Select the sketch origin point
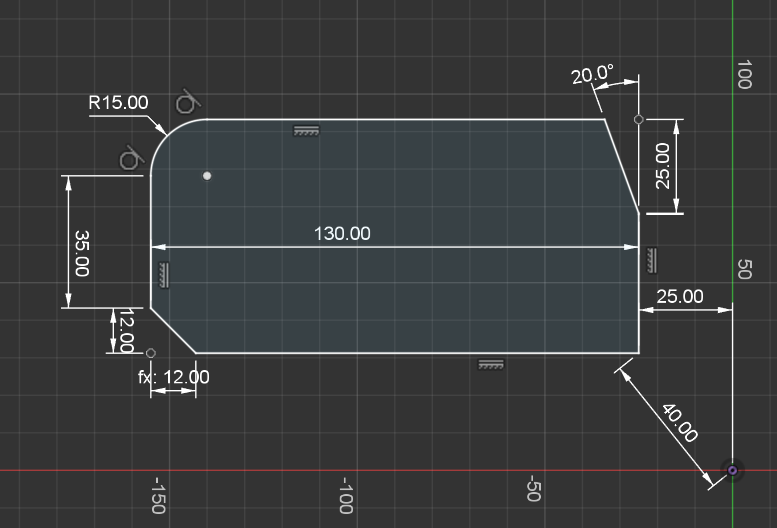Viewport: 777px width, 528px height. (732, 470)
